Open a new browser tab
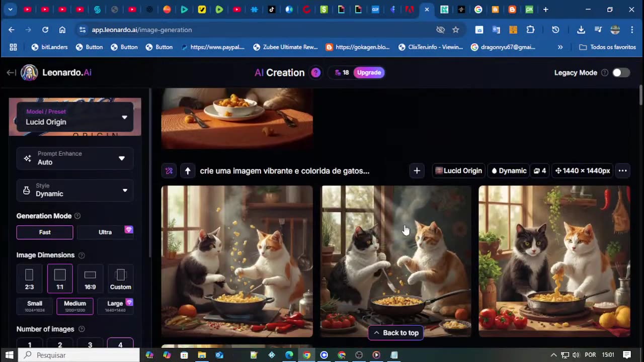Screen dimensions: 644x362 [546, 10]
